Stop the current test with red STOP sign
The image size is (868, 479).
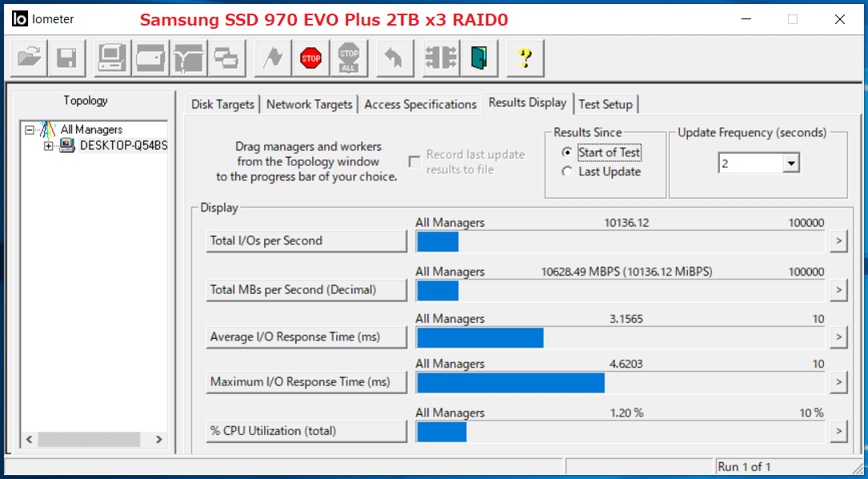point(311,58)
